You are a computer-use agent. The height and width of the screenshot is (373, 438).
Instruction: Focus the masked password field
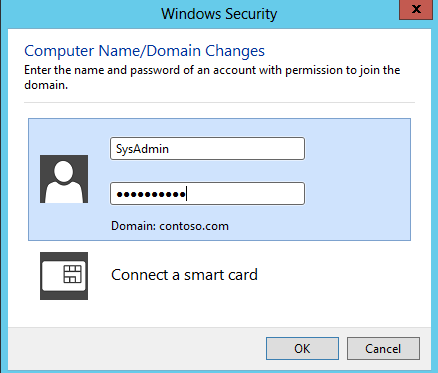[207, 193]
